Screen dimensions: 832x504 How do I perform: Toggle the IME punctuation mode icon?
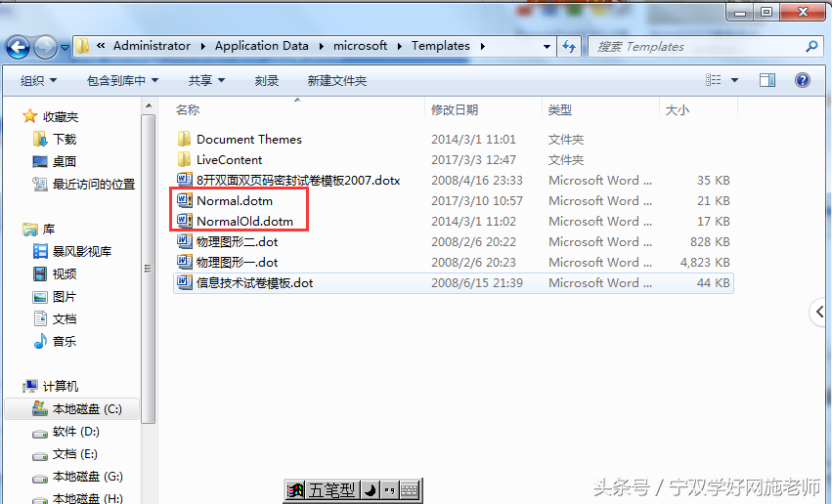(x=389, y=490)
